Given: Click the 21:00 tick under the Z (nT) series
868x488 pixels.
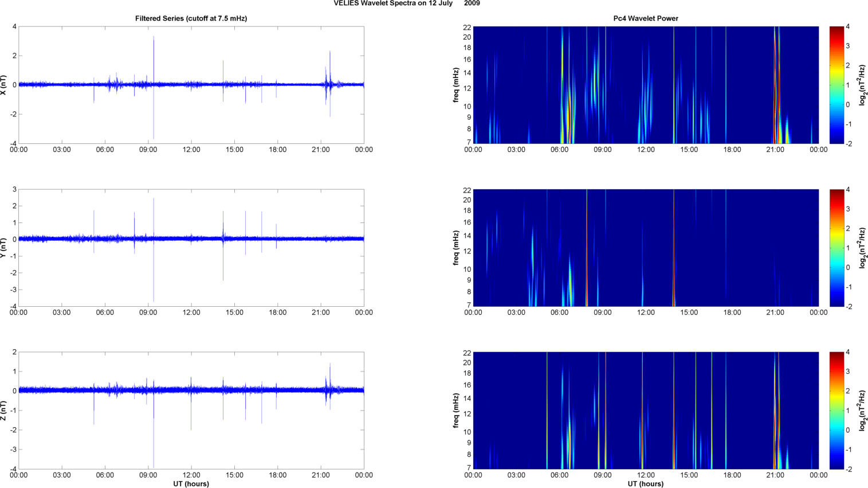Looking at the screenshot, I should pos(321,475).
